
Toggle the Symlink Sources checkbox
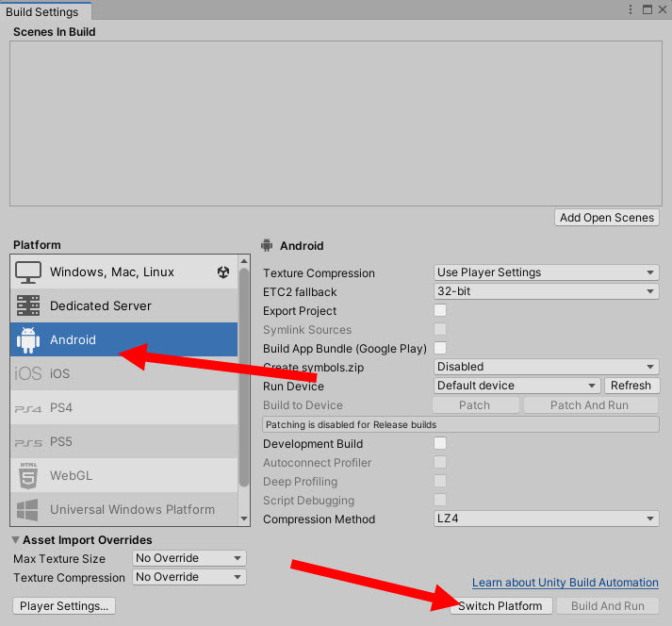[x=440, y=329]
